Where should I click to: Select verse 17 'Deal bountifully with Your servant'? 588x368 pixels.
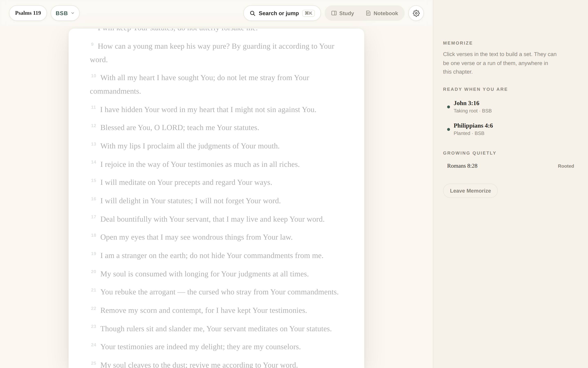(207, 219)
